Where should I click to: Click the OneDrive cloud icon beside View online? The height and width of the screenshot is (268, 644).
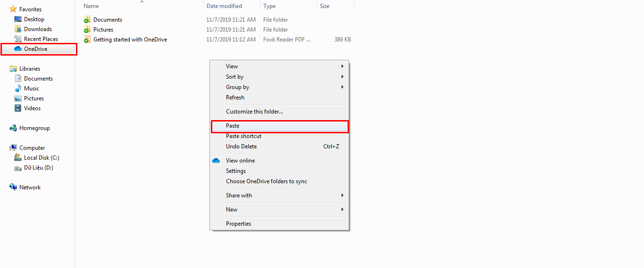(x=216, y=161)
